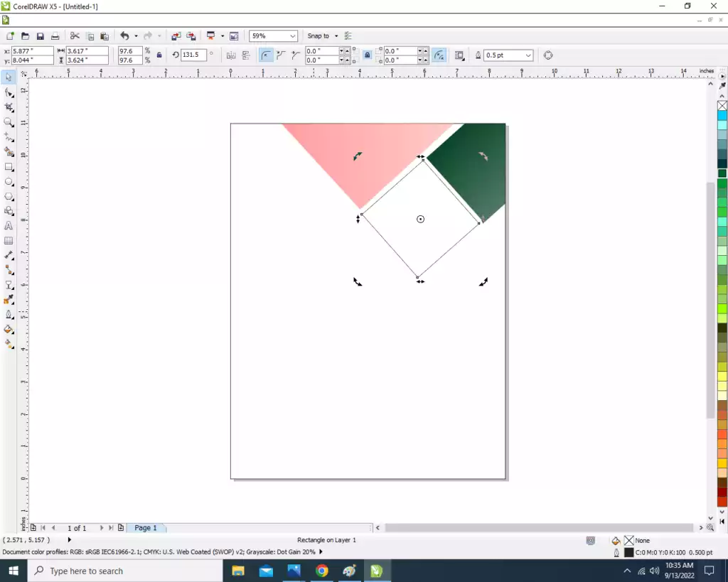Image resolution: width=728 pixels, height=582 pixels.
Task: Open the Welcome Screen icon
Action: [x=234, y=36]
